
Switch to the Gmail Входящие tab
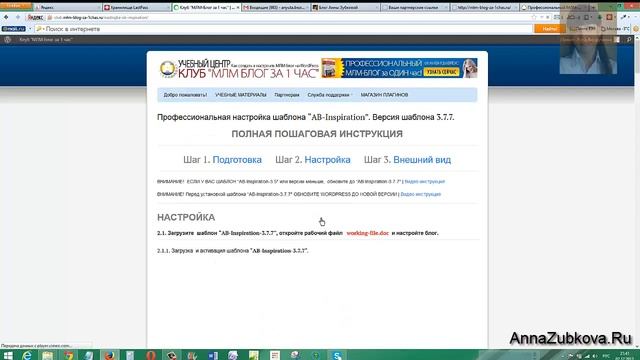coord(275,7)
